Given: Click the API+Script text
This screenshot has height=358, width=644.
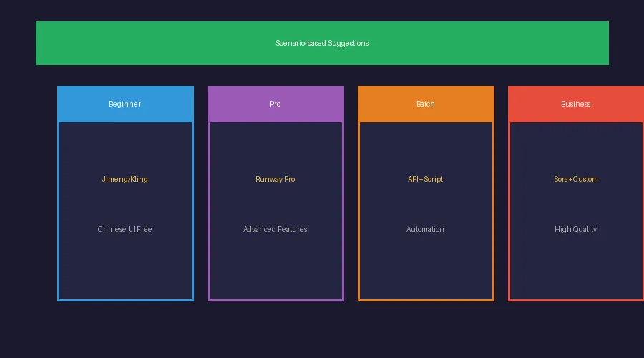Looking at the screenshot, I should pos(426,179).
